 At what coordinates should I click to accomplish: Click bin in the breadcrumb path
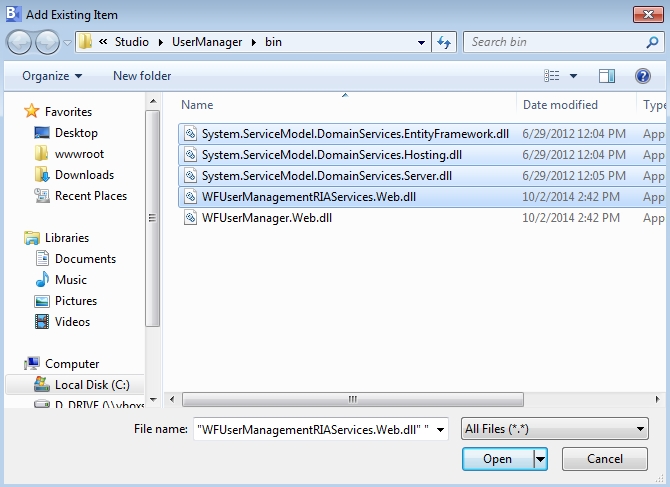point(273,42)
